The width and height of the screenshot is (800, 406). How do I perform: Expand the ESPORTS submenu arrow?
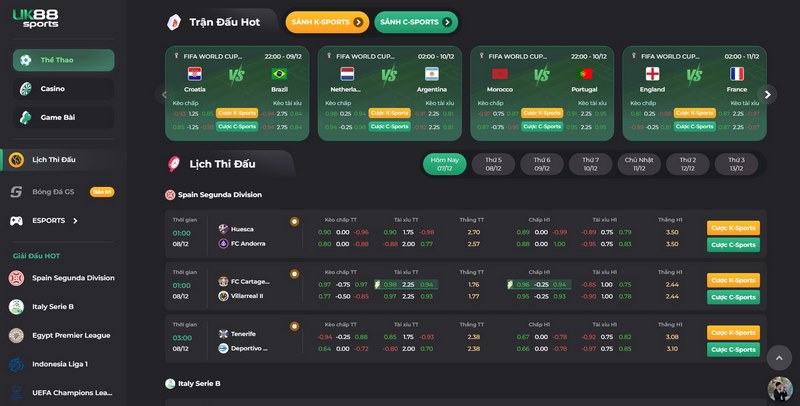[75, 220]
